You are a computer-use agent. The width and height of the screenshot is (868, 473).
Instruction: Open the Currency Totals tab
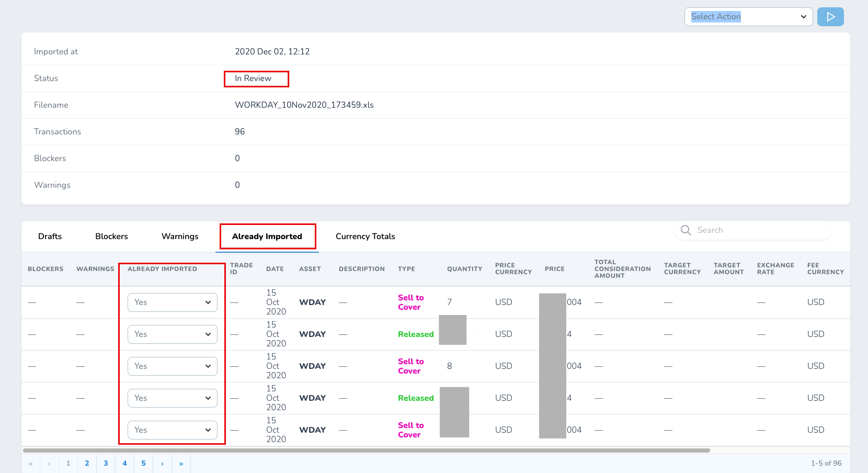click(366, 236)
